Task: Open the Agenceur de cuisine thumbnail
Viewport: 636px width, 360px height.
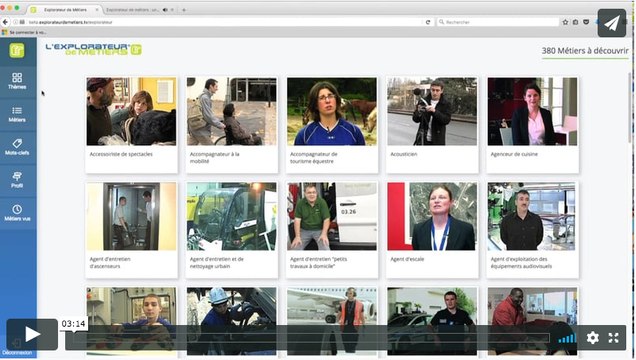Action: click(x=532, y=111)
